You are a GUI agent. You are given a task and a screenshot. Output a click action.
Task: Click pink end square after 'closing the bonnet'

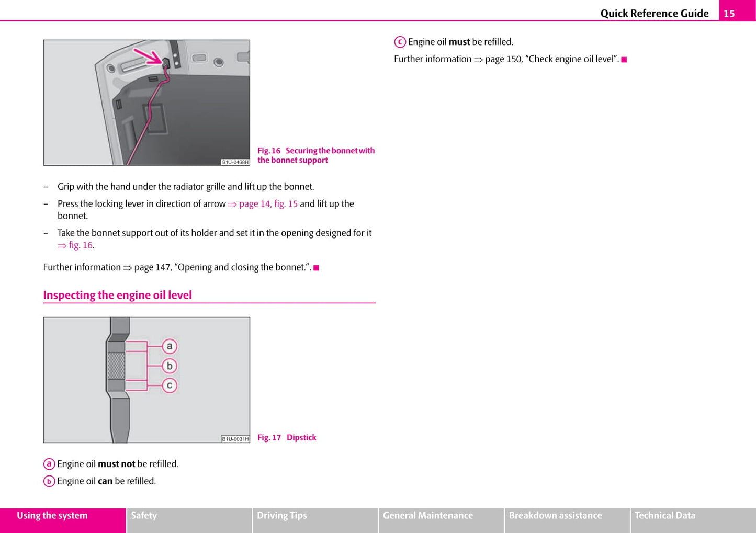pos(316,268)
